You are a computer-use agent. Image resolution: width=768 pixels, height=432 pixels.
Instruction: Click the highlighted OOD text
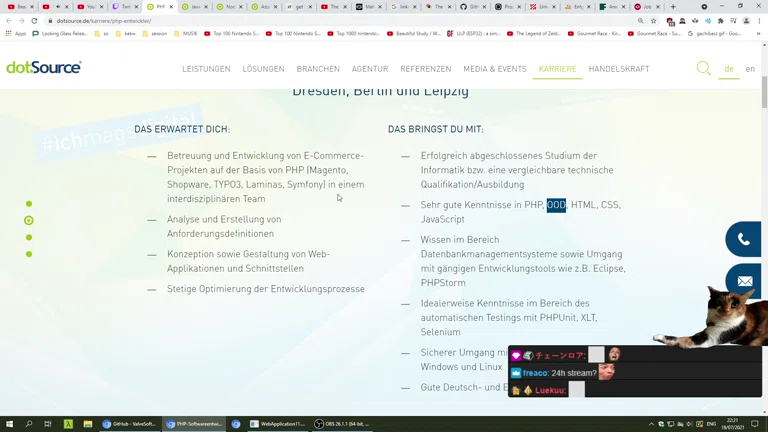click(x=556, y=205)
